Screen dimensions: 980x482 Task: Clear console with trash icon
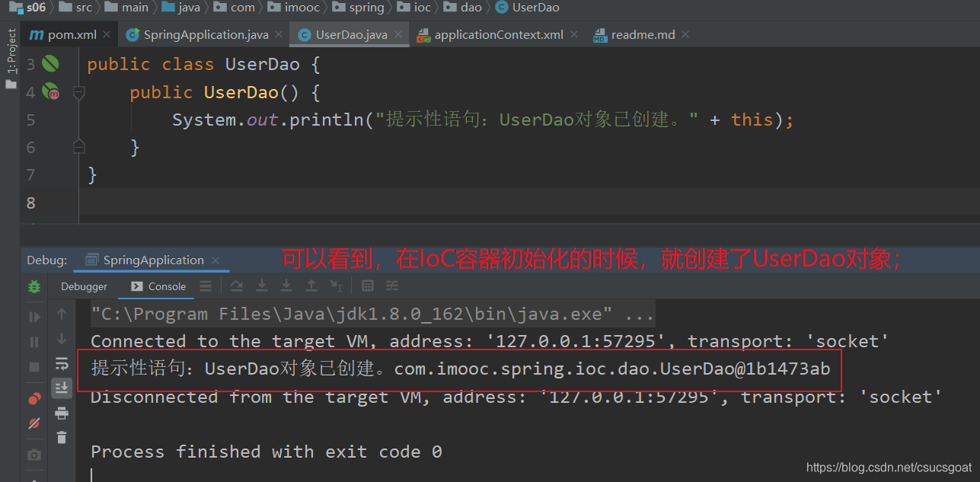click(x=62, y=437)
